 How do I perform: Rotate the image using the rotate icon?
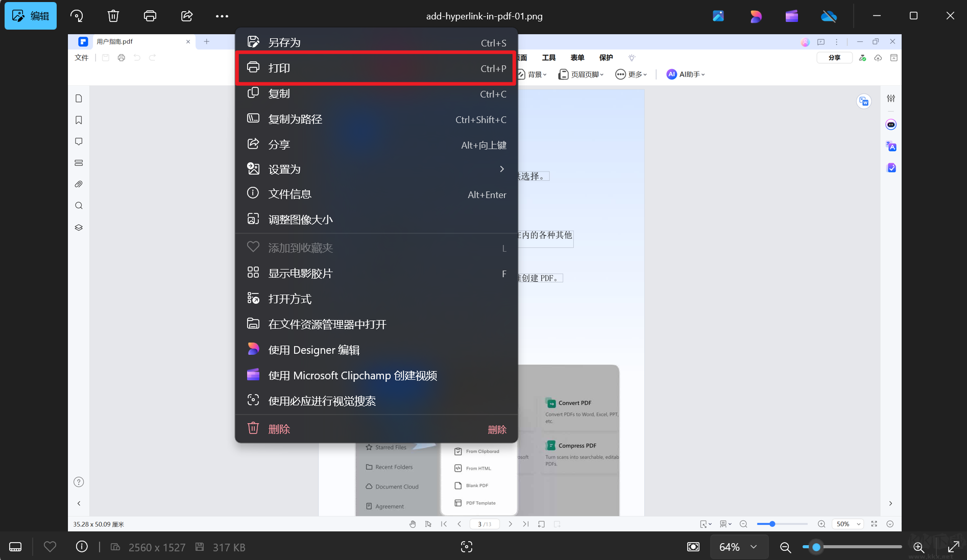pos(77,16)
